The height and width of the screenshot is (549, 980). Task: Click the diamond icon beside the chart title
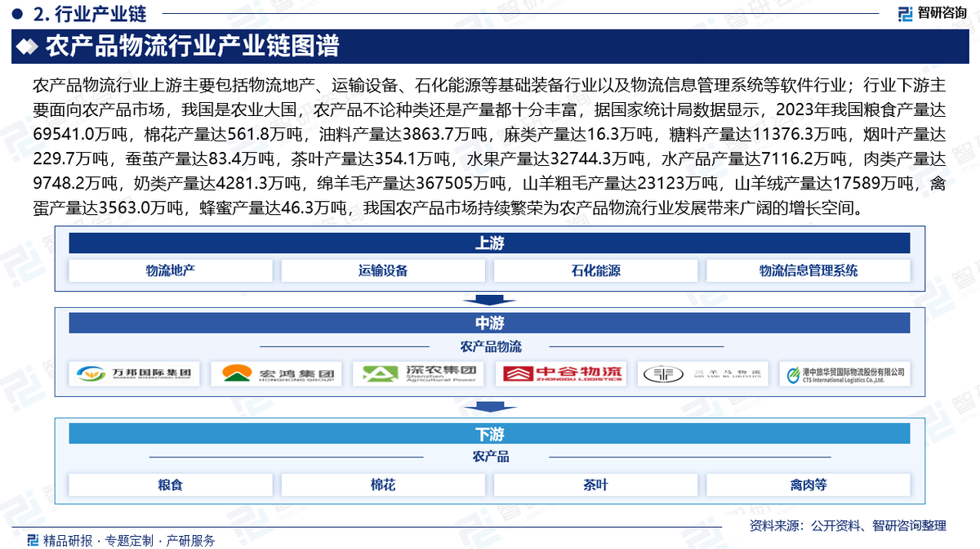(x=29, y=47)
